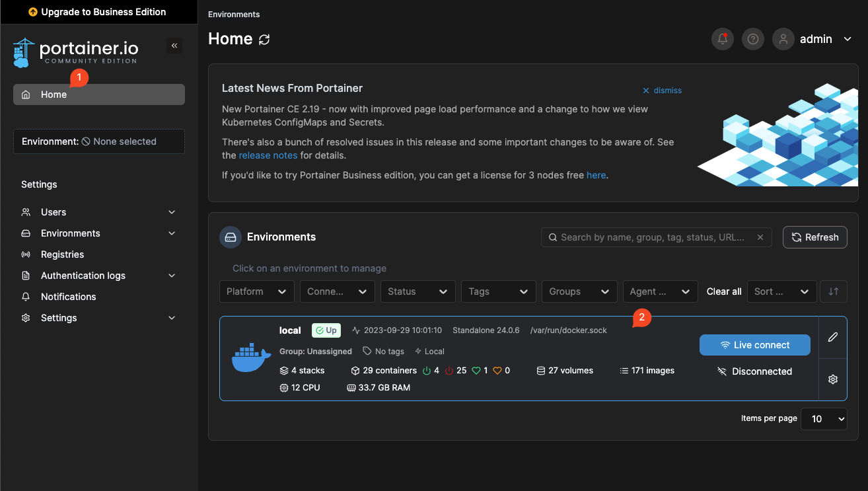Toggle sort order arrows icon
Screen dimensions: 868x491
tap(834, 291)
